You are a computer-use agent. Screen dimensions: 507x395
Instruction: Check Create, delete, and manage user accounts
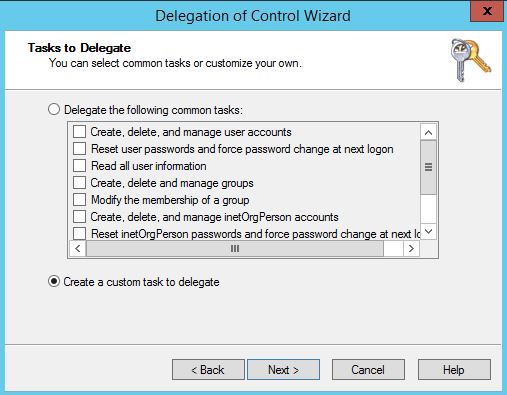[79, 132]
